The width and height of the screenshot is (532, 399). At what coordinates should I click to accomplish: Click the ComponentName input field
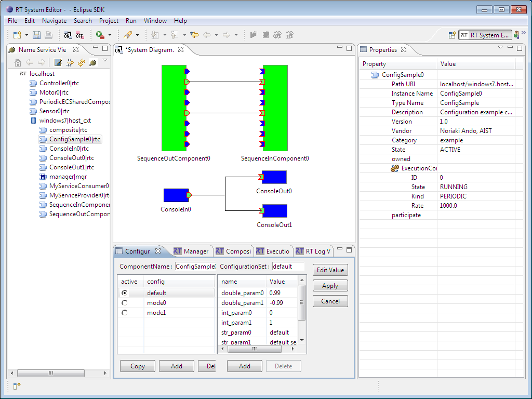tap(195, 267)
